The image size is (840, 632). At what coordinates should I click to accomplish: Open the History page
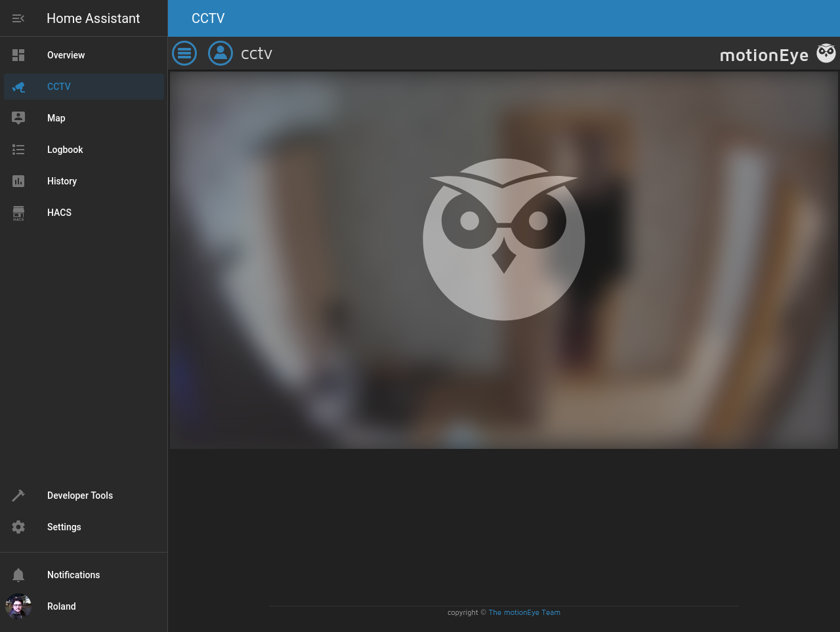84,181
